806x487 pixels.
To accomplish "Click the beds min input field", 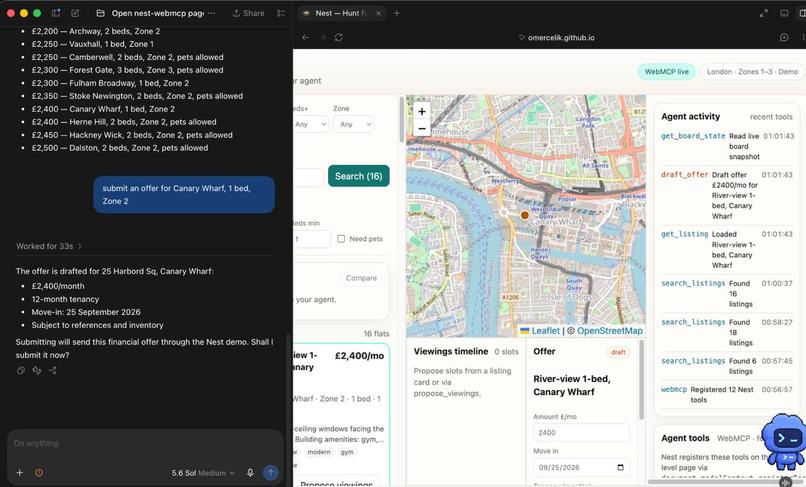I will click(x=312, y=239).
